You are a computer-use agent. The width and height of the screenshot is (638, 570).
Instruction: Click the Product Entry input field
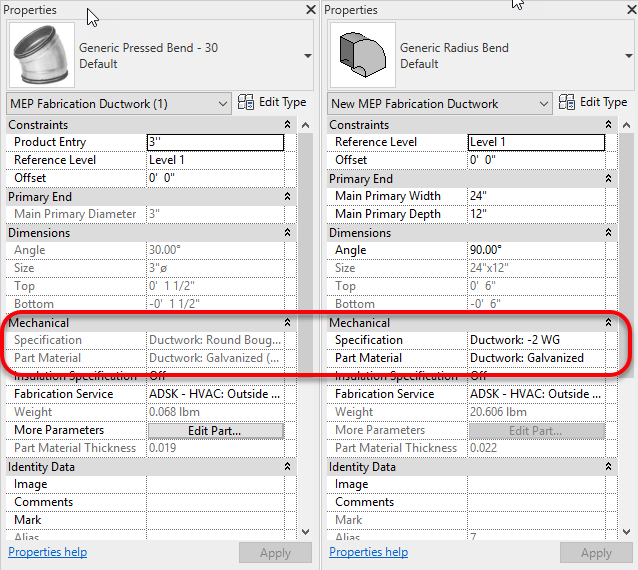click(215, 142)
